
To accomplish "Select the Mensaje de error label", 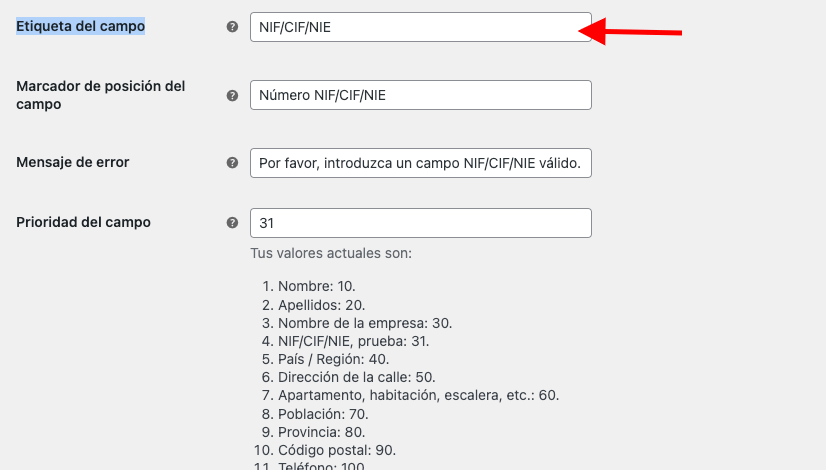I will tap(73, 162).
